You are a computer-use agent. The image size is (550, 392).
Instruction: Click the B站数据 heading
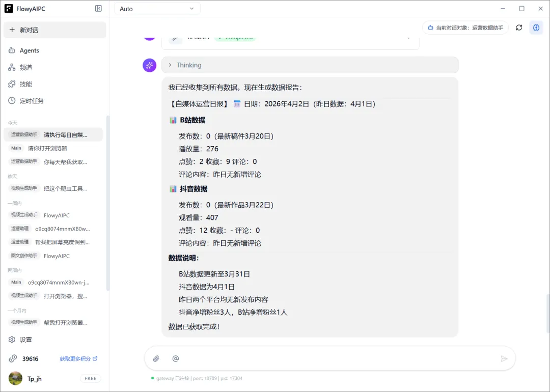(x=192, y=120)
